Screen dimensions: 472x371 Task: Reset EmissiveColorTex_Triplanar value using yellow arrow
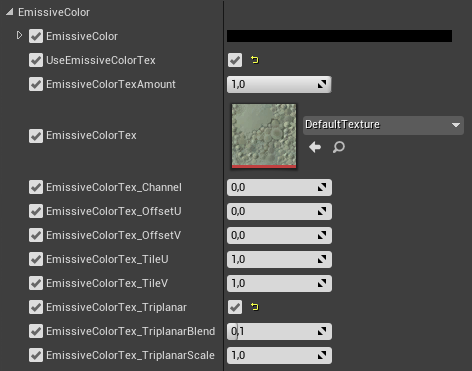click(255, 307)
